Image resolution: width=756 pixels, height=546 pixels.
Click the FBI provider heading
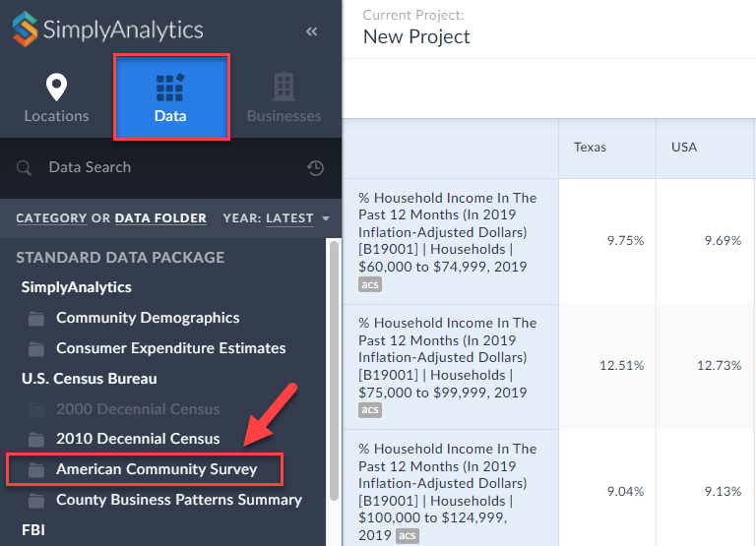pyautogui.click(x=33, y=530)
